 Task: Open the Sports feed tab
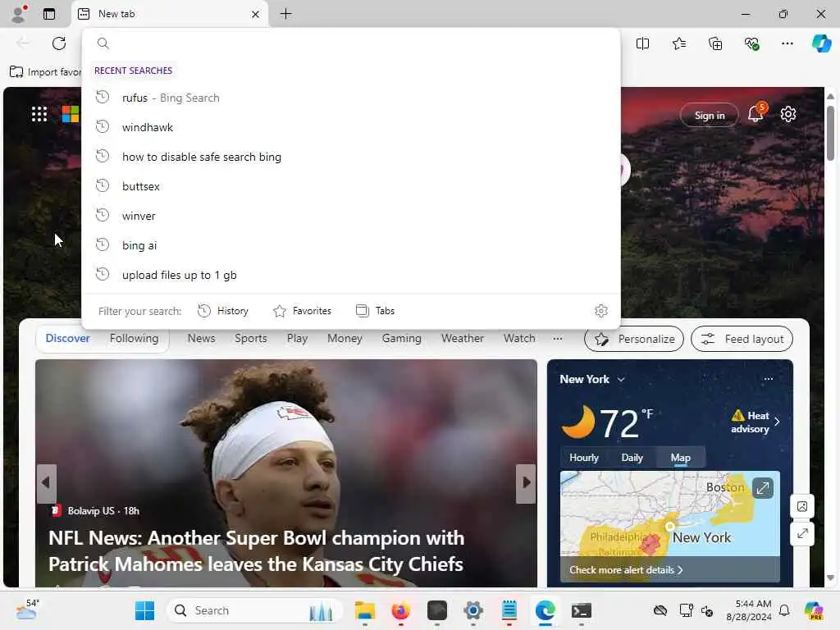tap(251, 338)
